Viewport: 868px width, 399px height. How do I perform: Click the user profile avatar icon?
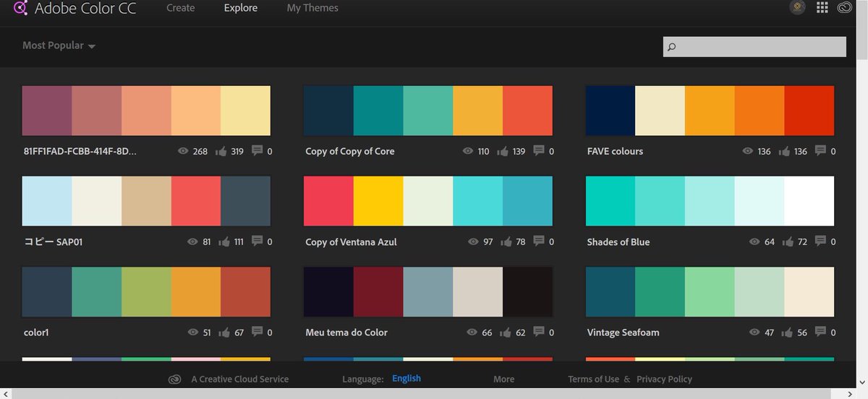(x=798, y=7)
